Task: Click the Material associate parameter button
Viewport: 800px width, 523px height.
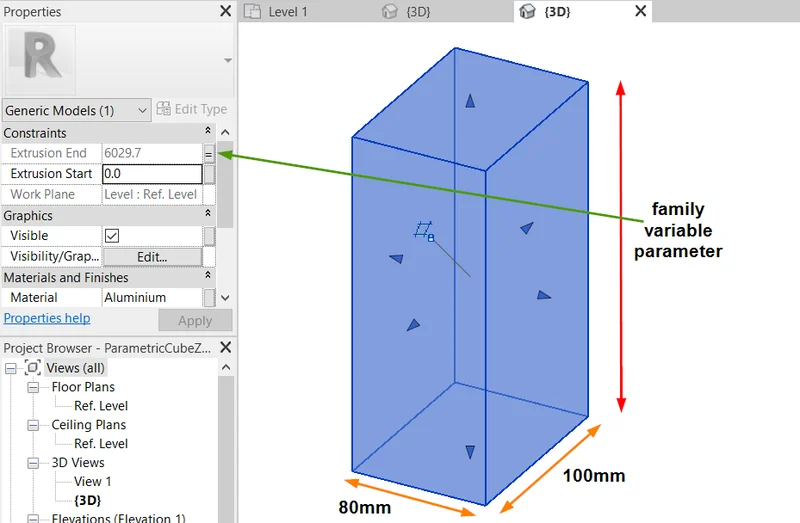Action: click(209, 297)
